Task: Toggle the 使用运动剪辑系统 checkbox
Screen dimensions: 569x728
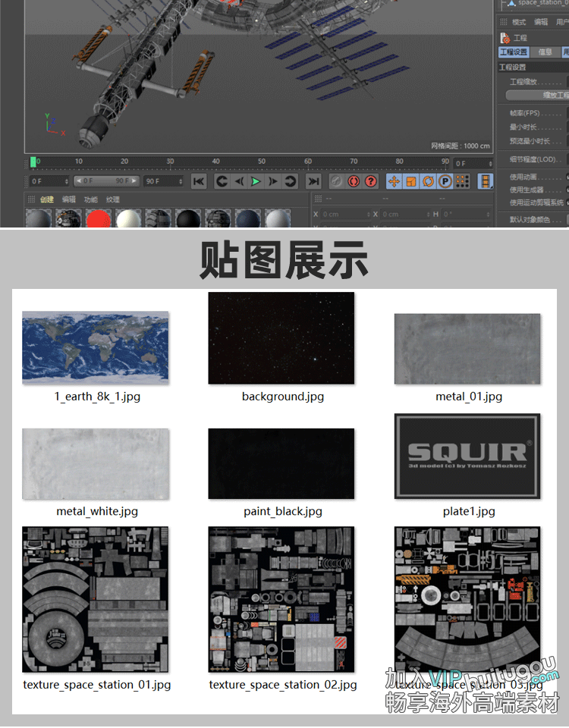Action: [567, 202]
